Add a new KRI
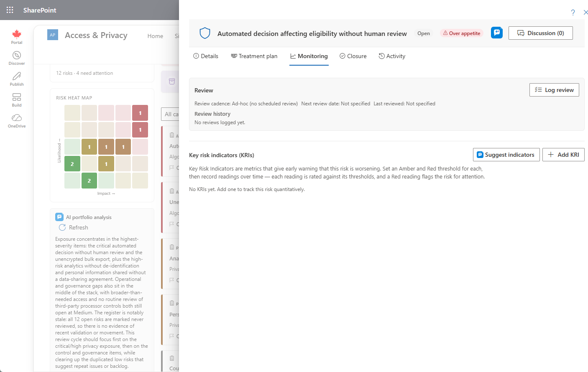 coord(563,155)
